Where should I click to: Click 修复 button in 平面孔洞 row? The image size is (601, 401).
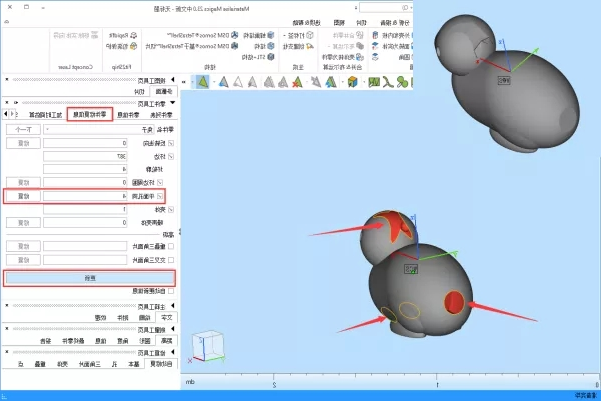(23, 196)
